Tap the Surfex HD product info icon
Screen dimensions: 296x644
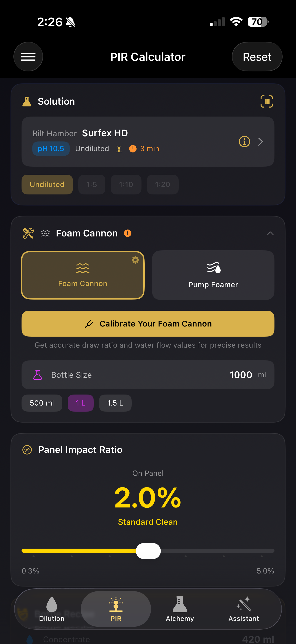(244, 141)
